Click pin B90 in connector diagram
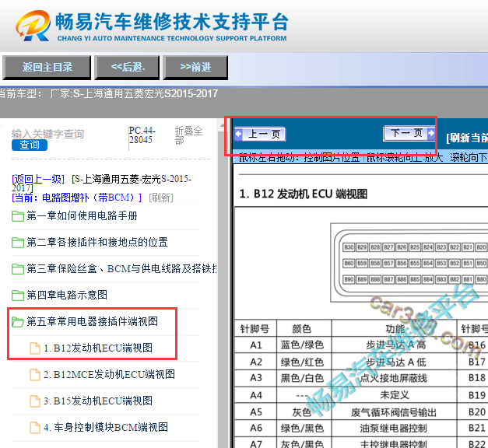This screenshot has height=448, width=488. (349, 279)
